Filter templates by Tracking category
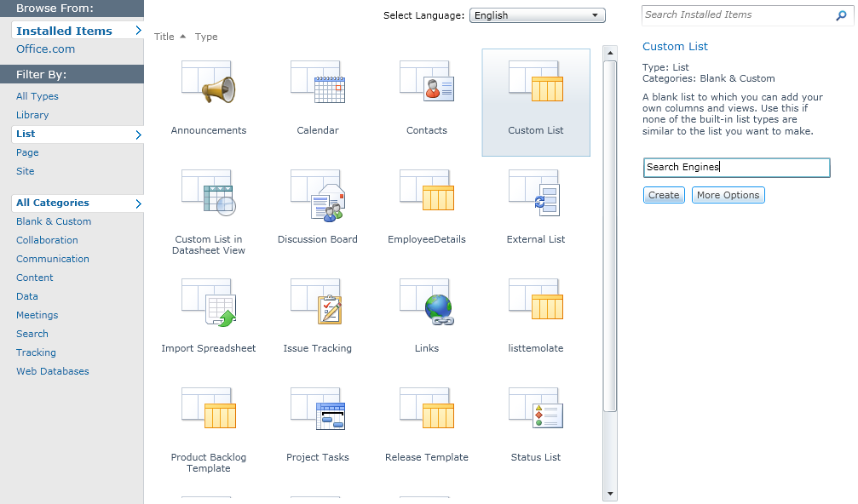858x504 pixels. click(36, 352)
